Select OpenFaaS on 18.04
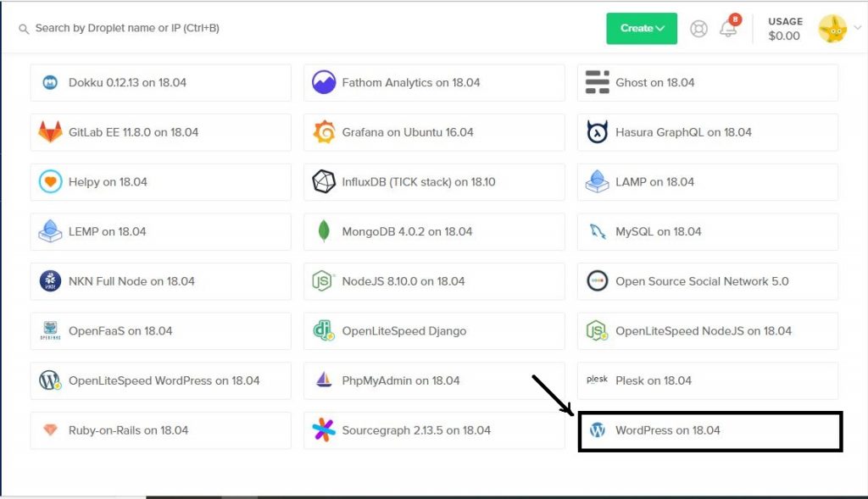 (x=160, y=330)
